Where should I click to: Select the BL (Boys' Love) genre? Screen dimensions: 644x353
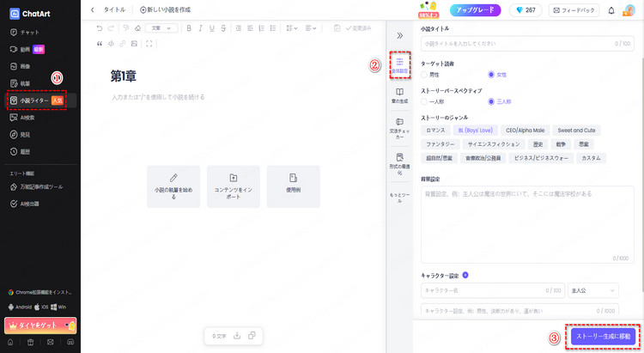point(476,131)
